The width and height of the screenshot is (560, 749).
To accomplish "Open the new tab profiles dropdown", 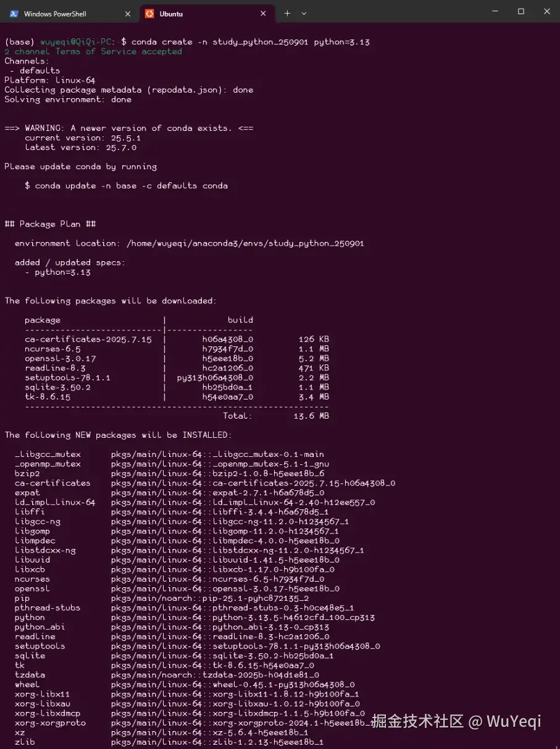I will (x=304, y=13).
